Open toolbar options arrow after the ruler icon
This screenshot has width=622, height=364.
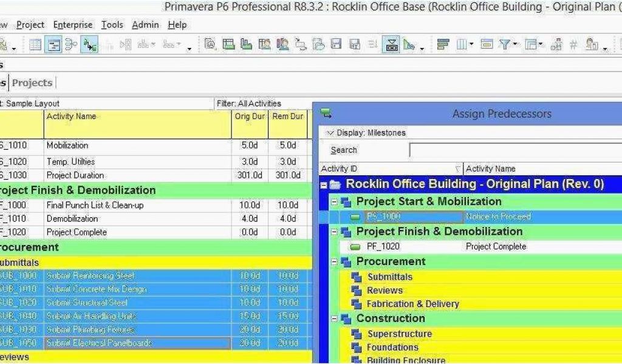[x=422, y=49]
